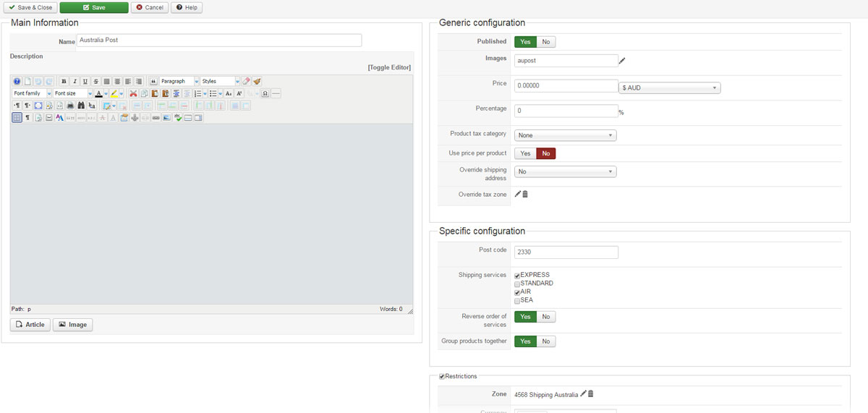Image resolution: width=868 pixels, height=413 pixels.
Task: Open the special character Omega icon
Action: point(265,93)
